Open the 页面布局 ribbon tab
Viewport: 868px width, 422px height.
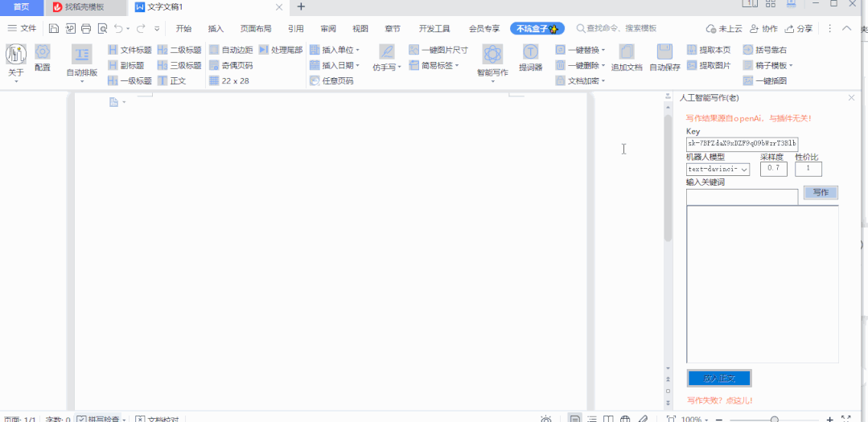pyautogui.click(x=256, y=29)
